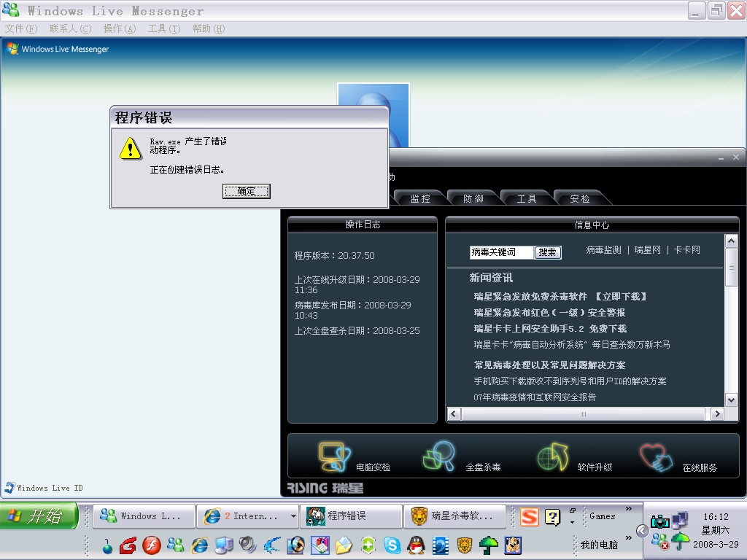Click the Skype quick-launch icon
747x560 pixels.
[392, 545]
